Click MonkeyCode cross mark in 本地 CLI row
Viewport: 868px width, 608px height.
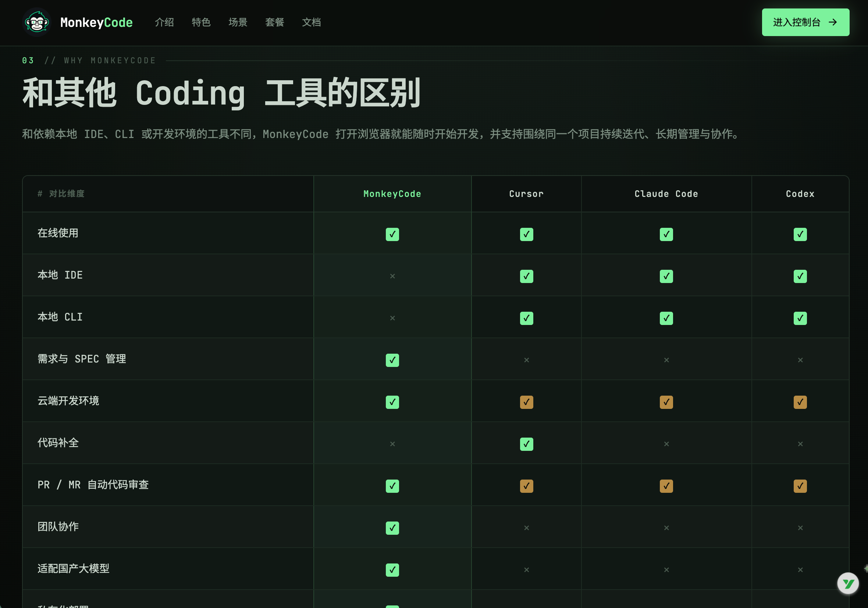(392, 318)
